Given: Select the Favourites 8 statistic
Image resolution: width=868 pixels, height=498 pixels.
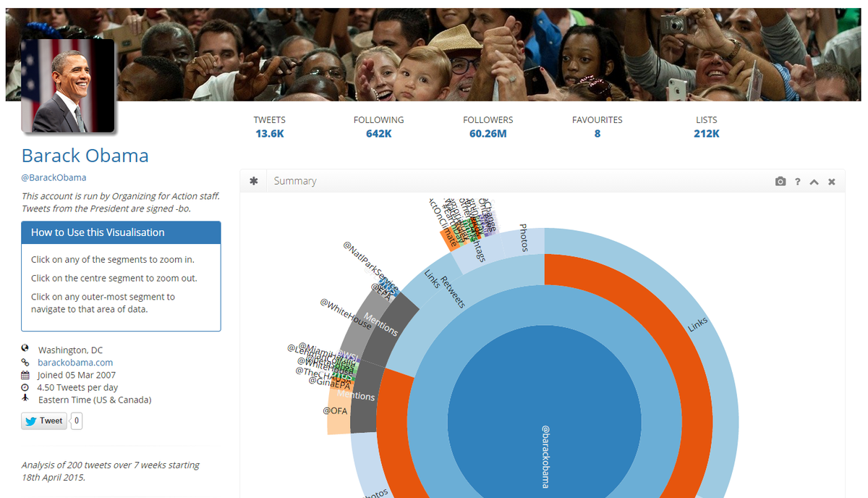Looking at the screenshot, I should [x=597, y=127].
